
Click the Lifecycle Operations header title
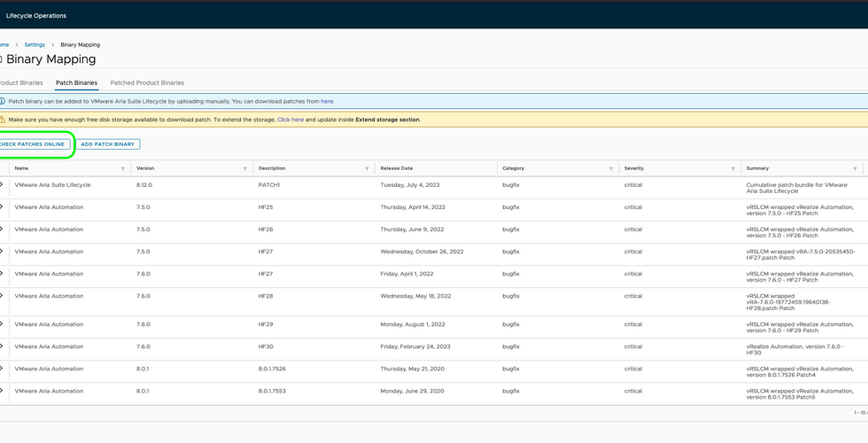36,16
